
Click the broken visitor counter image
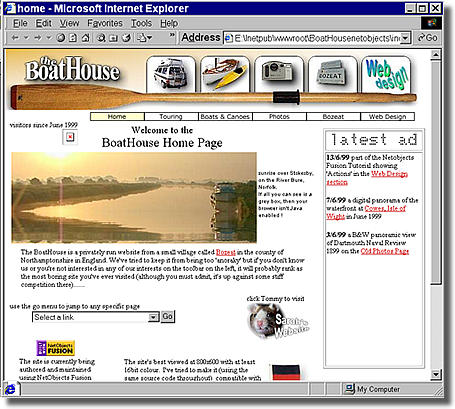click(70, 137)
